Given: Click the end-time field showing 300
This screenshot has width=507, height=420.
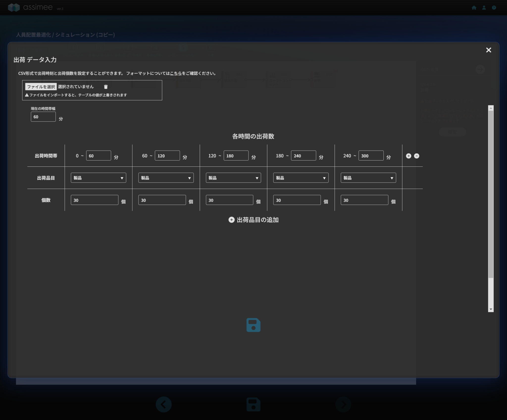Looking at the screenshot, I should click(x=371, y=156).
